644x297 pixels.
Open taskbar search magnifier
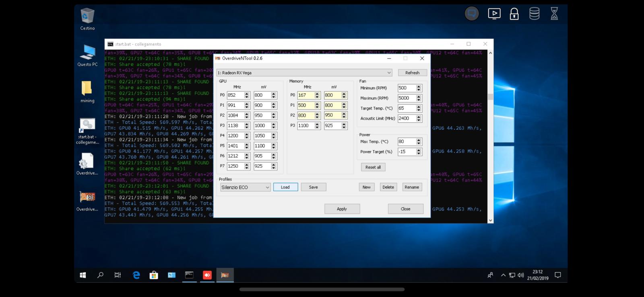pyautogui.click(x=100, y=275)
